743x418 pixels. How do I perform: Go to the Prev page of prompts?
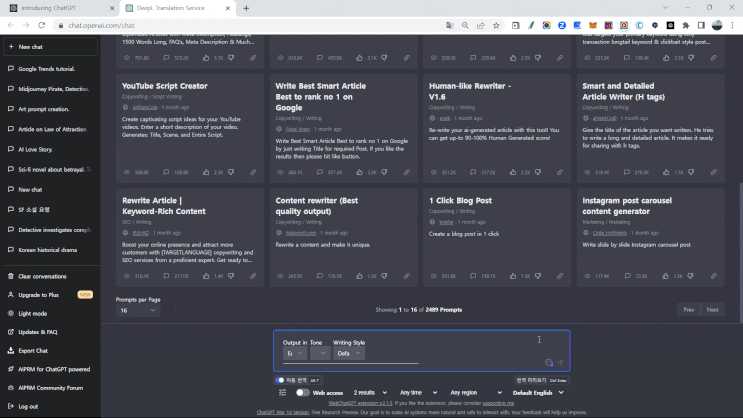click(x=689, y=309)
